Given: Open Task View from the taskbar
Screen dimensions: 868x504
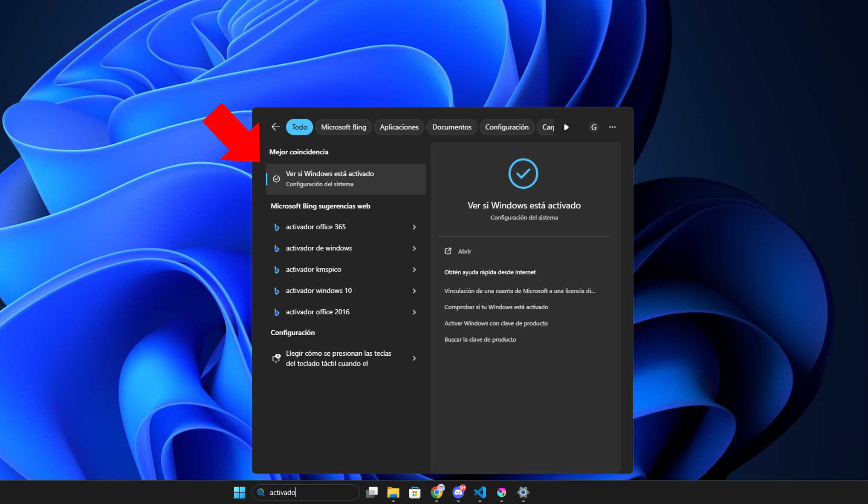Looking at the screenshot, I should (371, 492).
